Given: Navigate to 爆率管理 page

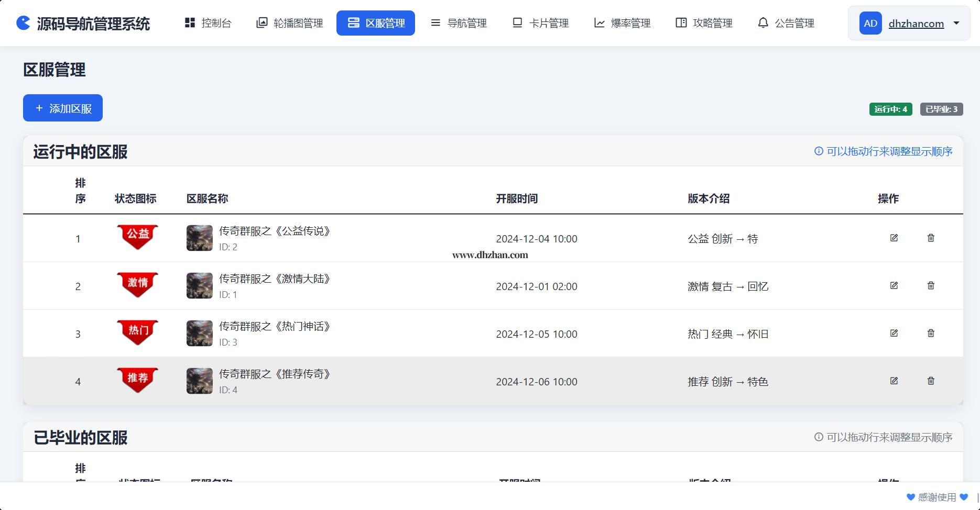Looking at the screenshot, I should 622,23.
